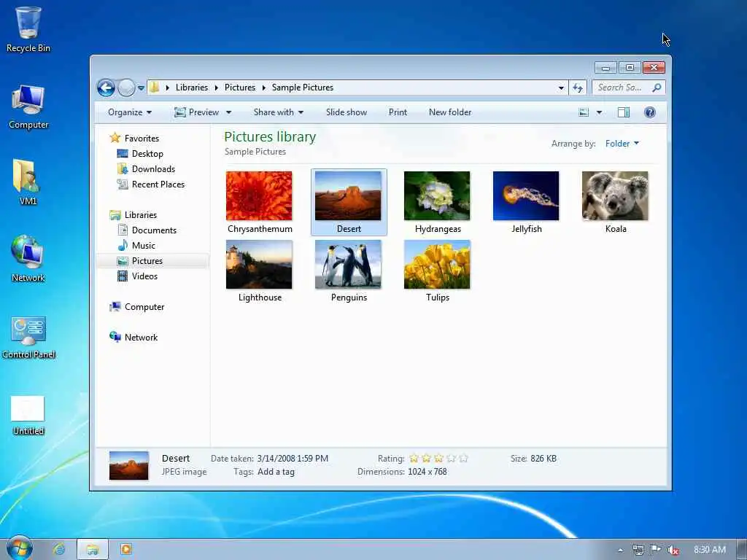Select Network in navigation pane
The image size is (747, 560).
click(134, 337)
